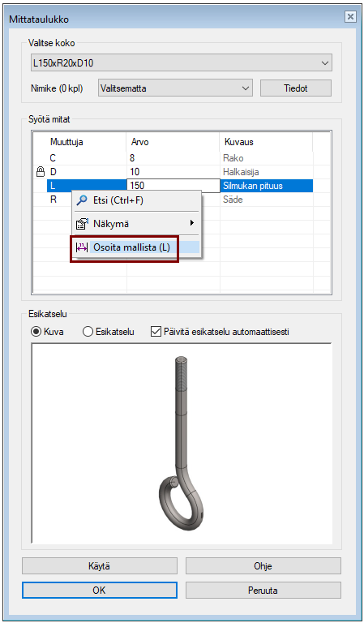Click the Näkymä properties icon
This screenshot has height=623, width=364.
click(x=82, y=224)
